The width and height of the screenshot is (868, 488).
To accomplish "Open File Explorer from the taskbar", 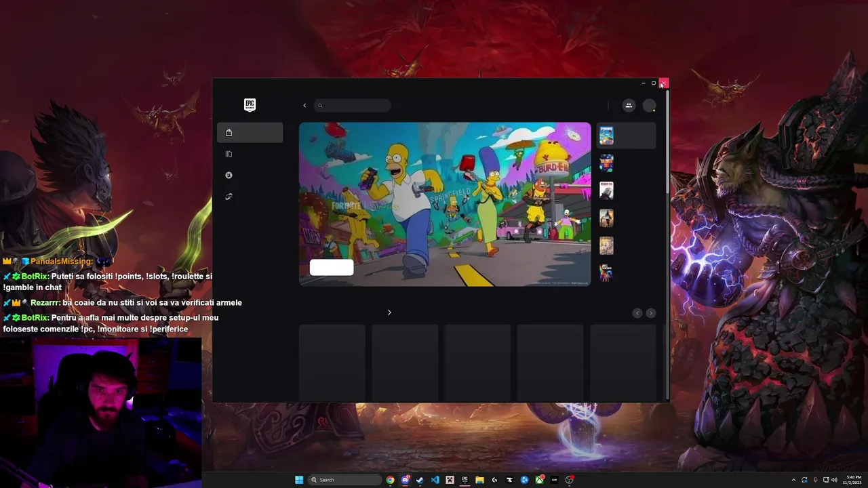I will point(479,480).
